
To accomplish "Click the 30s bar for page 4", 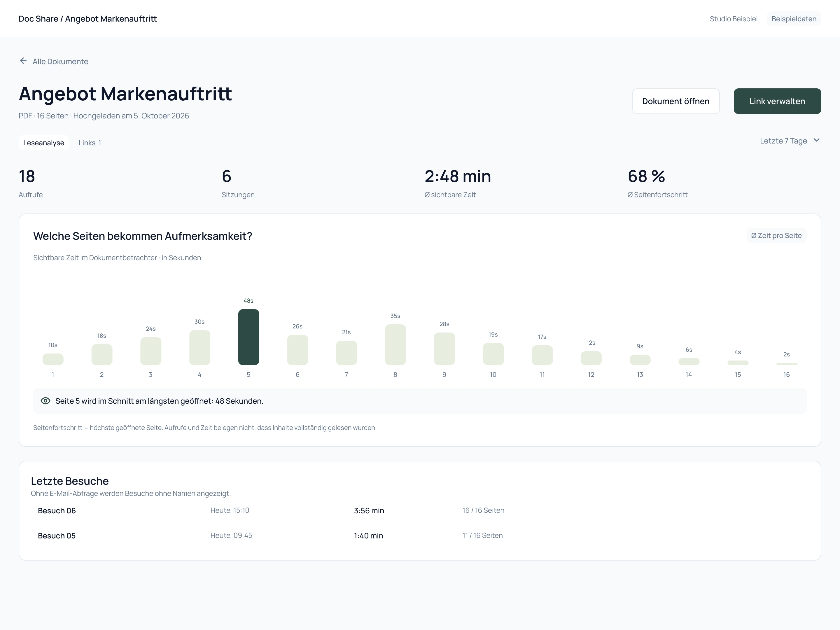I will 200,348.
